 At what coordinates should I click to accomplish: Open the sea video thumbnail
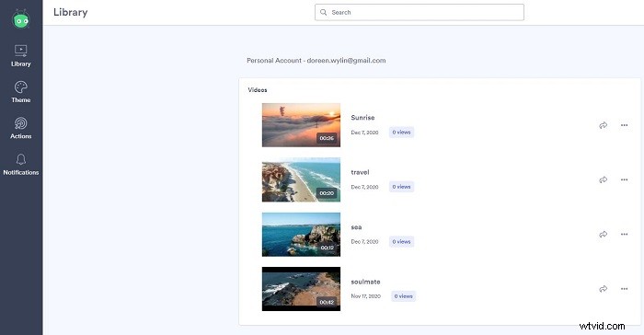point(301,235)
